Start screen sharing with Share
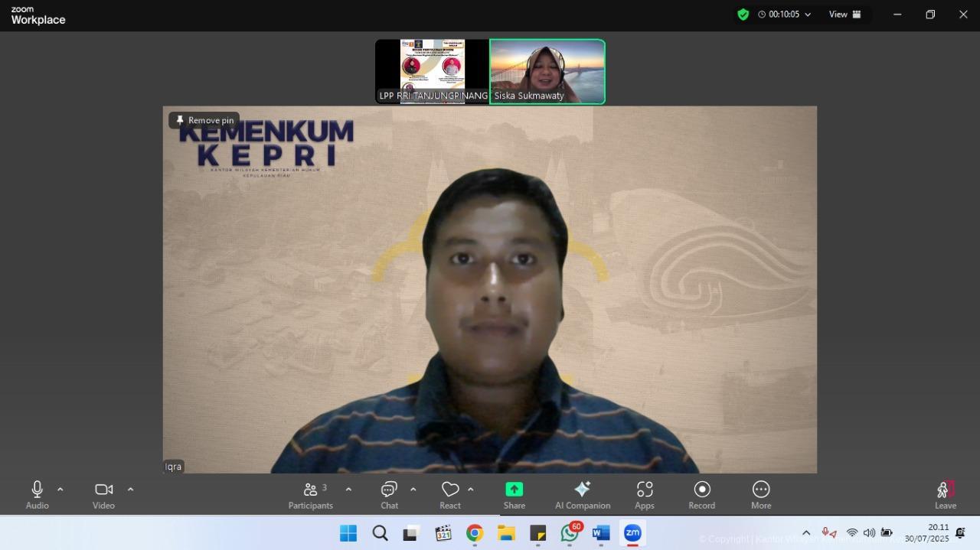This screenshot has width=980, height=550. pyautogui.click(x=514, y=495)
